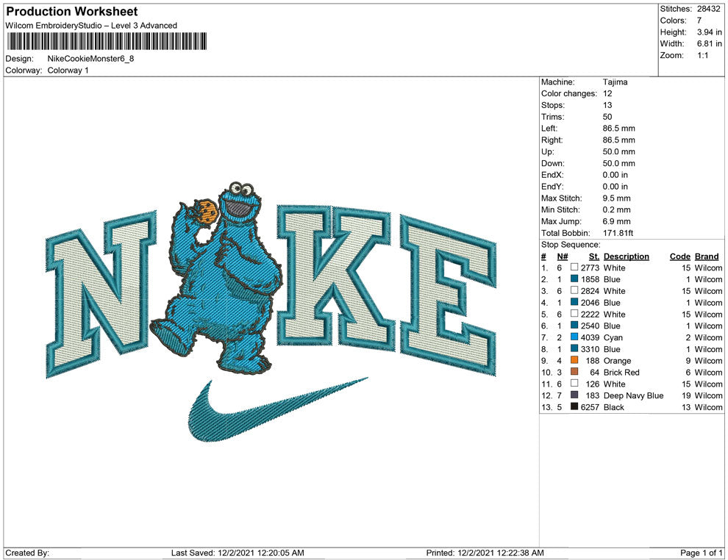Click the 'Colorway 1' value

click(x=68, y=70)
